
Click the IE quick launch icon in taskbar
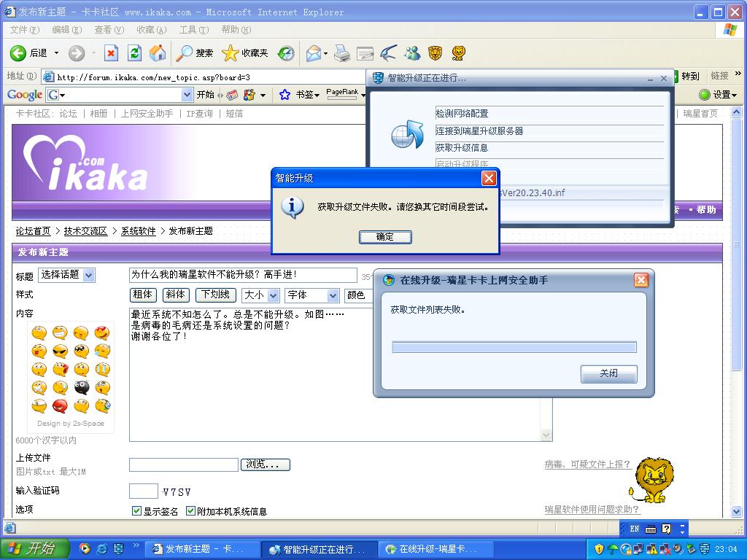[x=101, y=549]
